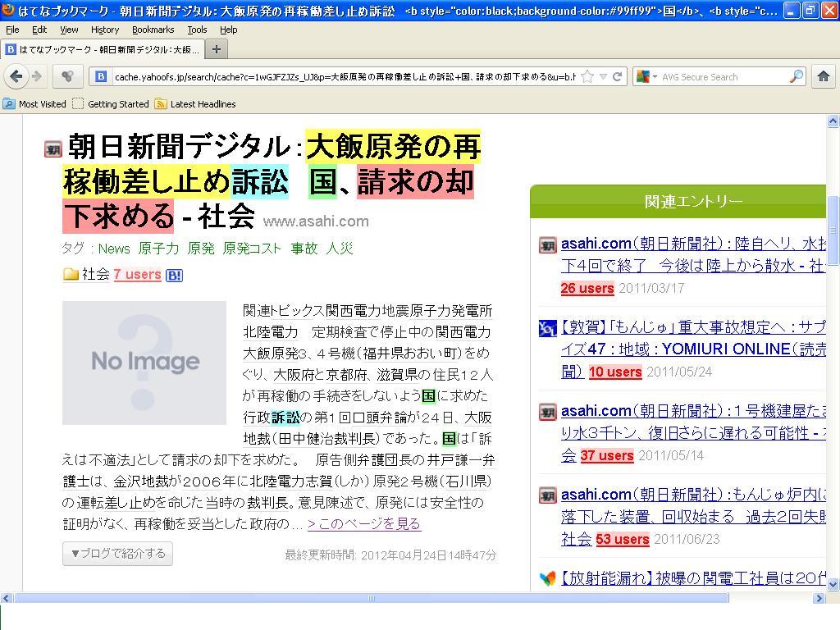Open the History menu
This screenshot has height=630, width=840.
(x=105, y=30)
